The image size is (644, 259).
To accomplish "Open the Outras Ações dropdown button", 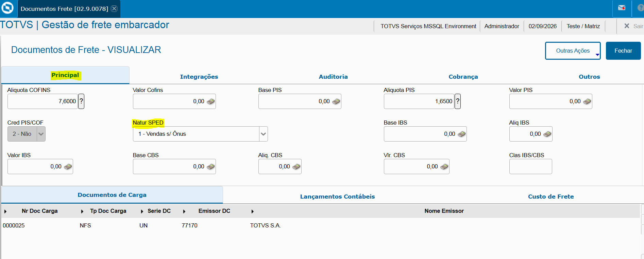I will point(573,51).
